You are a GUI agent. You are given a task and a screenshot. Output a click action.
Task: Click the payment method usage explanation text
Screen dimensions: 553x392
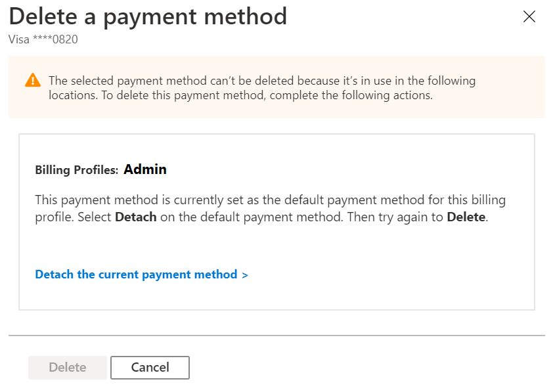pos(270,207)
